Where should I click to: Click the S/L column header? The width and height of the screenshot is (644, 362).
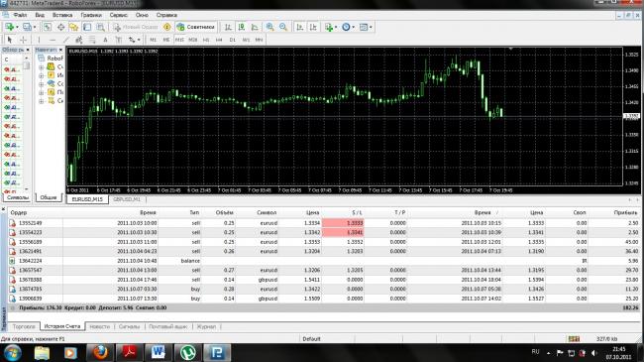pyautogui.click(x=357, y=212)
